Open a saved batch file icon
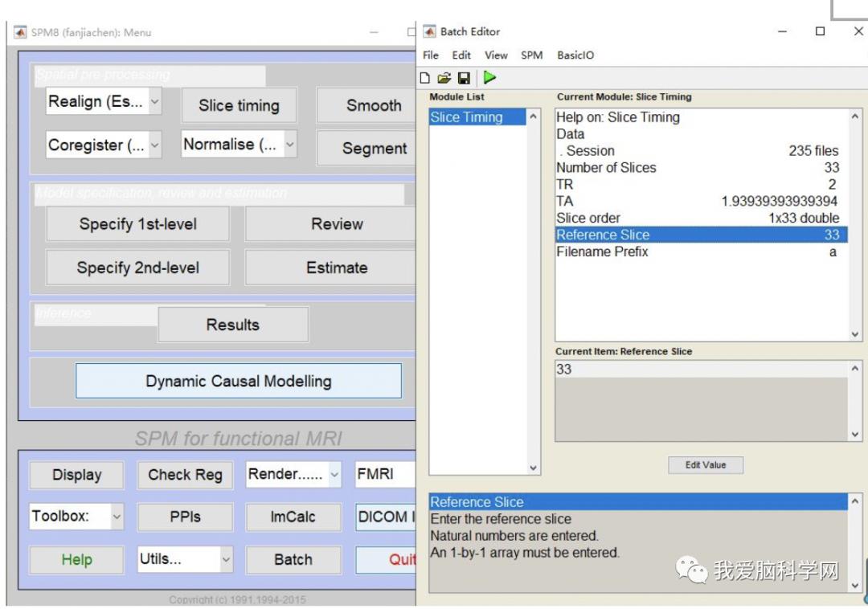This screenshot has height=609, width=868. 444,78
